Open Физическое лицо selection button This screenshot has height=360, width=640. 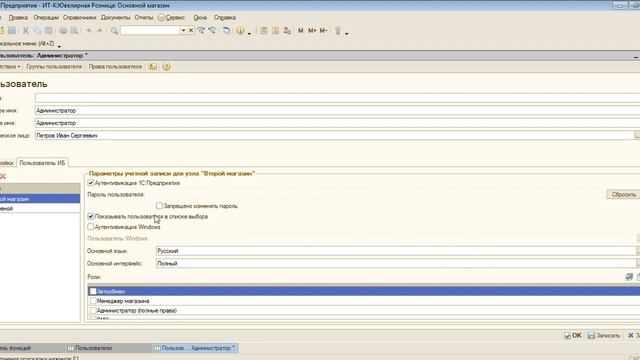[x=637, y=136]
